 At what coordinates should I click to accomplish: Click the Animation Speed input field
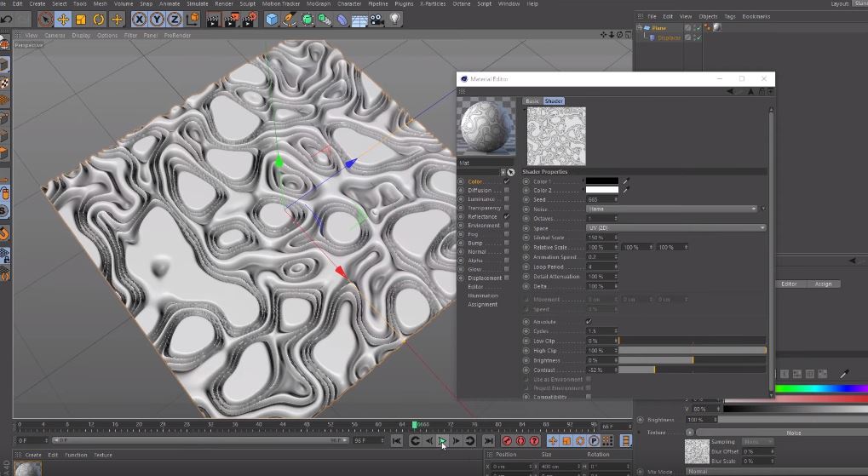(600, 257)
